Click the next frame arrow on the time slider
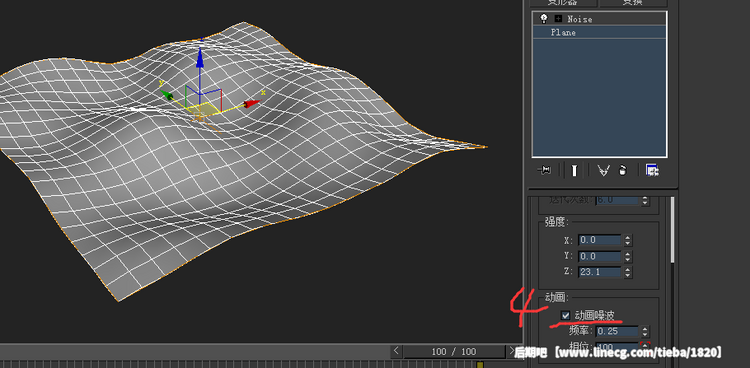 point(511,351)
